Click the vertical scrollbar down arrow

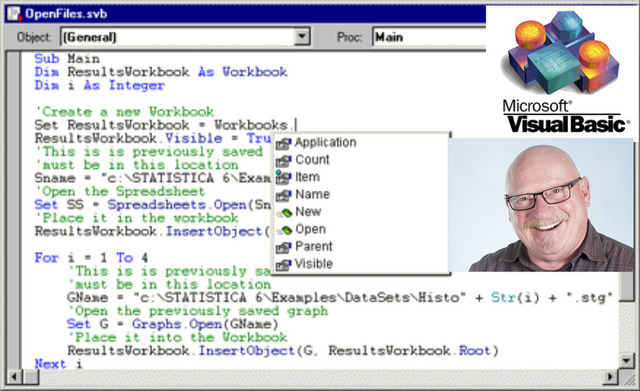627,361
